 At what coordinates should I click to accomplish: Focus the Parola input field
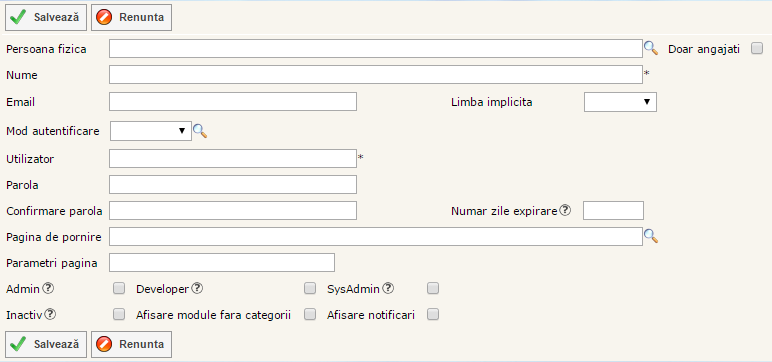coord(233,185)
